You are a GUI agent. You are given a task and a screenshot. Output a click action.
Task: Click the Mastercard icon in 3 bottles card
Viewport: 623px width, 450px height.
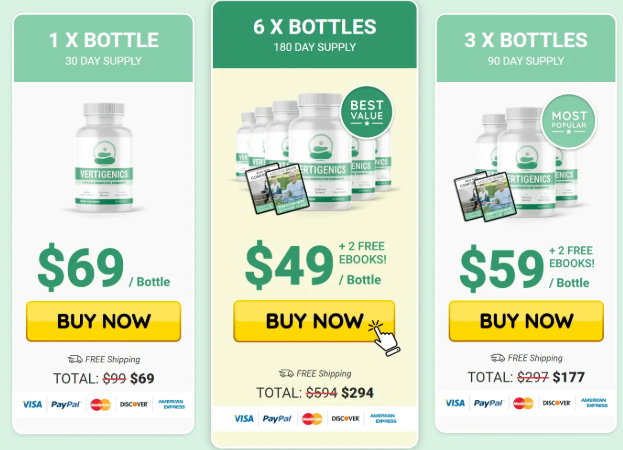523,403
